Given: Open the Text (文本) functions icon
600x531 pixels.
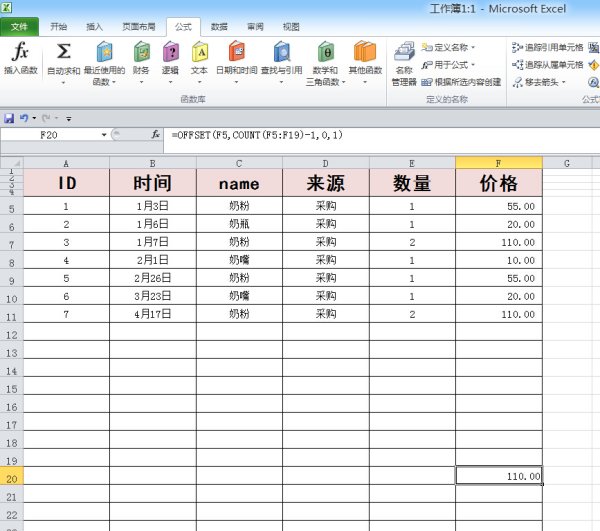Looking at the screenshot, I should [x=199, y=53].
